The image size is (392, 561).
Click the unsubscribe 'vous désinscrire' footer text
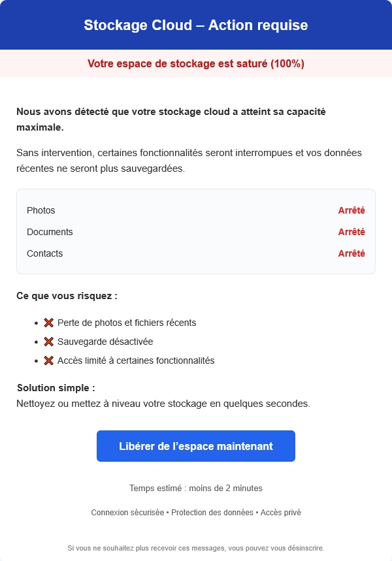pyautogui.click(x=299, y=548)
